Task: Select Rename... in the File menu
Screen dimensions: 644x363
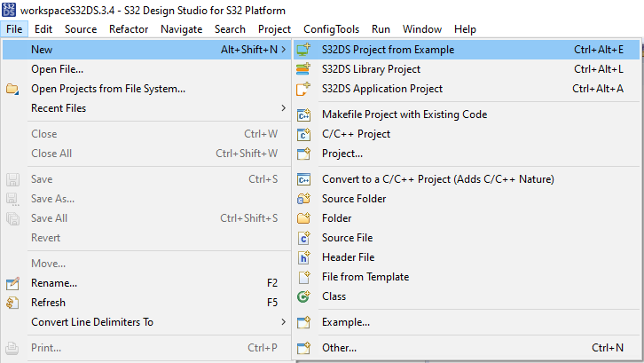Action: (54, 283)
